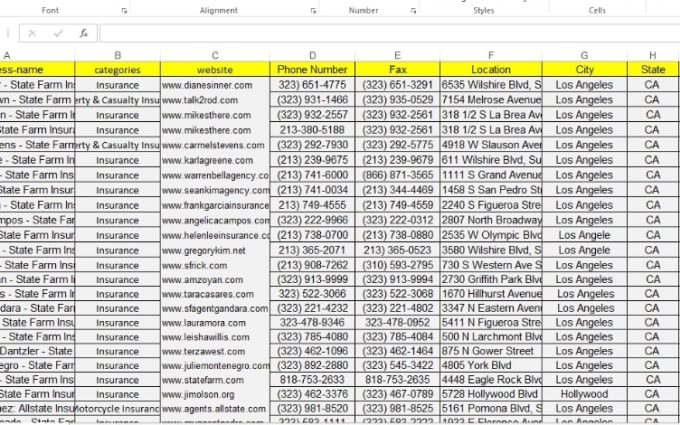This screenshot has width=680, height=425.
Task: Select fax number (323) 467-0789
Action: 397,395
